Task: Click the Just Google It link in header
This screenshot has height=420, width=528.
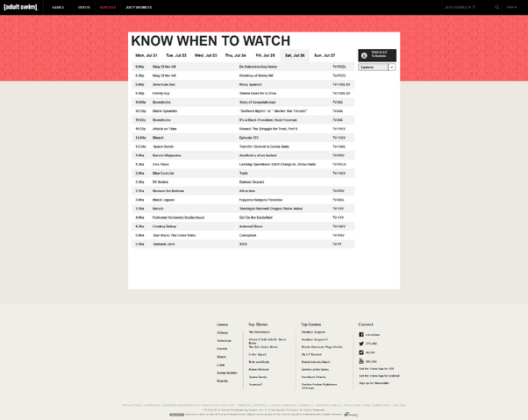Action: pyautogui.click(x=460, y=7)
